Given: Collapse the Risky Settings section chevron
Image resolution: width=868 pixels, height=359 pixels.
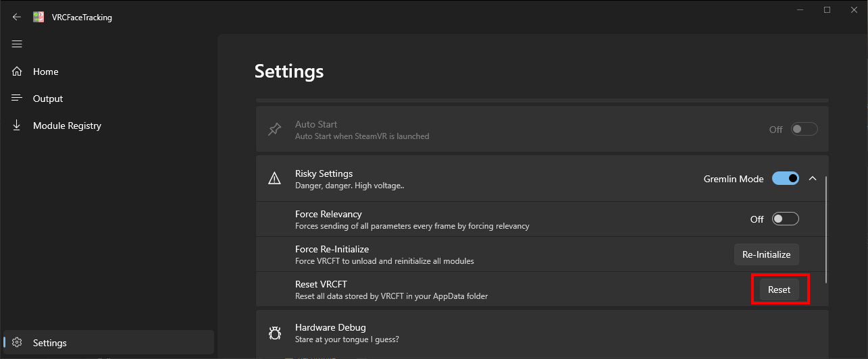Looking at the screenshot, I should point(813,179).
